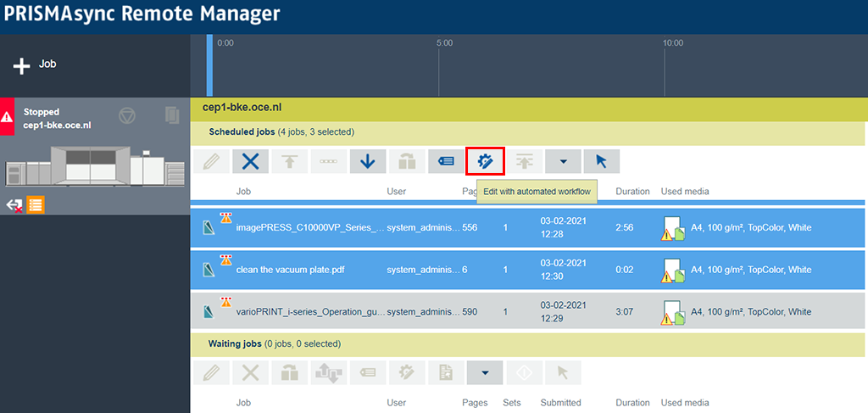This screenshot has width=868, height=413.
Task: Click the X delete icon in Waiting jobs toolbar
Action: [251, 372]
